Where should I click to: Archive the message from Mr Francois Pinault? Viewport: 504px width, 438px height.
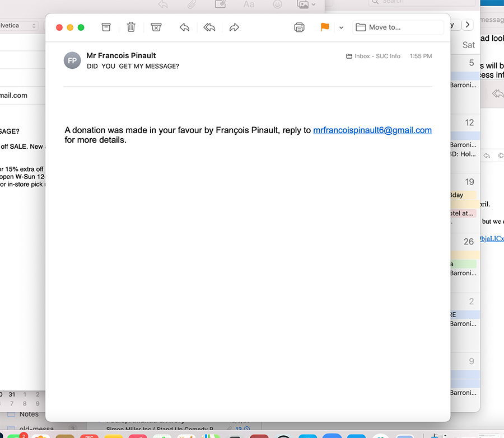click(x=106, y=27)
